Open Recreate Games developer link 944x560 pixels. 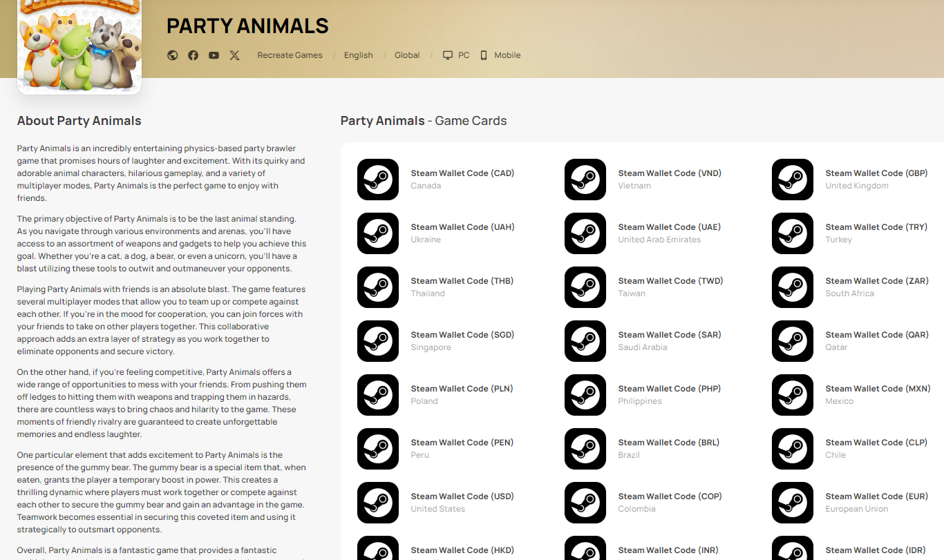coord(290,55)
